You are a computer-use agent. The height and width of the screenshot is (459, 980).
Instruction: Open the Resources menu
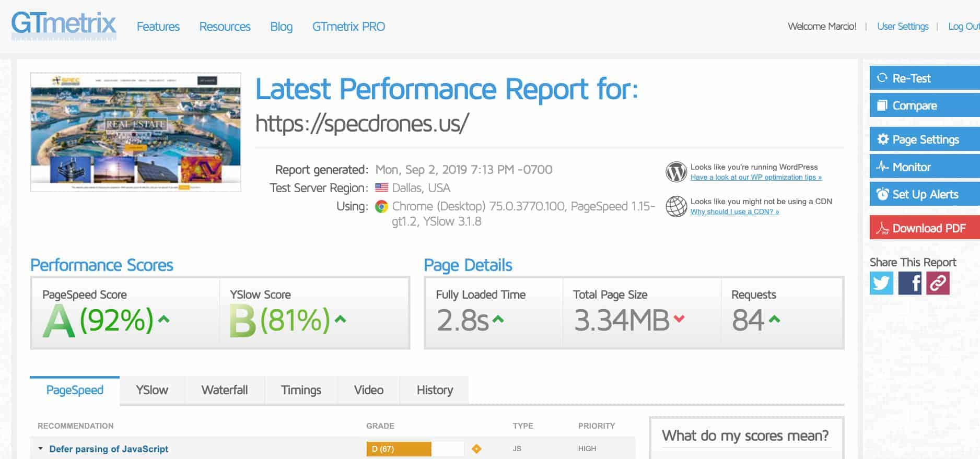coord(225,27)
